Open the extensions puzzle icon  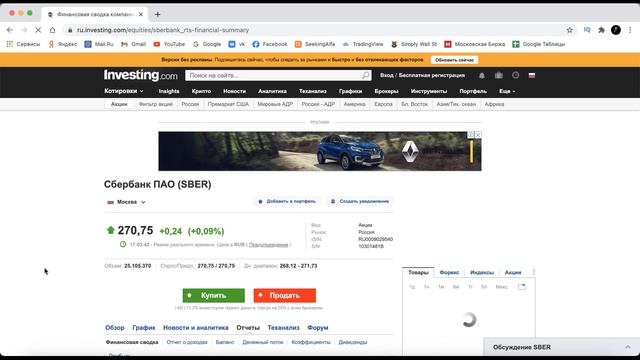[601, 30]
